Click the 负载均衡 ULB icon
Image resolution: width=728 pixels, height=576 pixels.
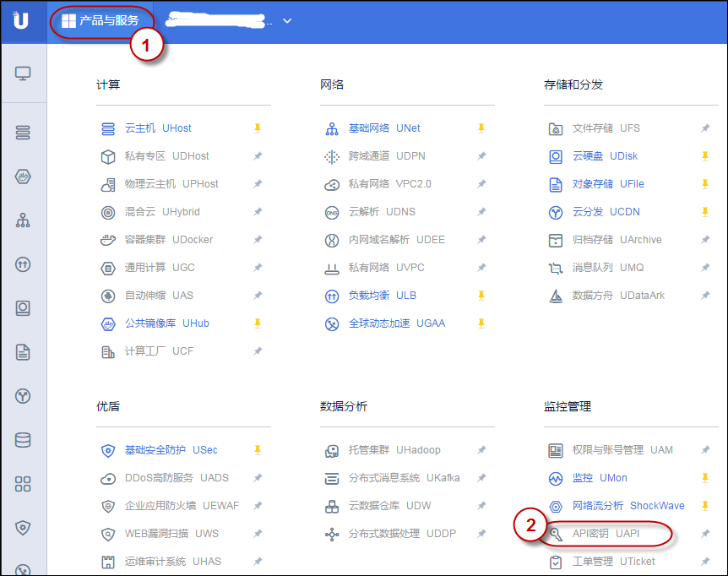tap(332, 296)
